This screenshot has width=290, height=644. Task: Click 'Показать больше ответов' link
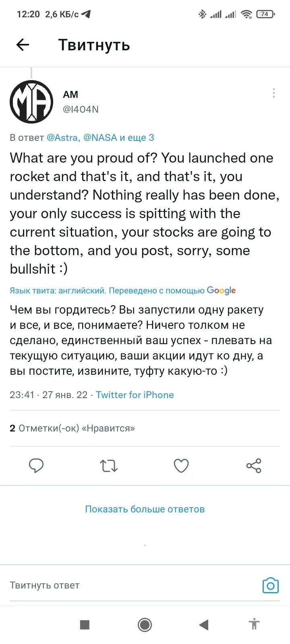[x=145, y=509]
